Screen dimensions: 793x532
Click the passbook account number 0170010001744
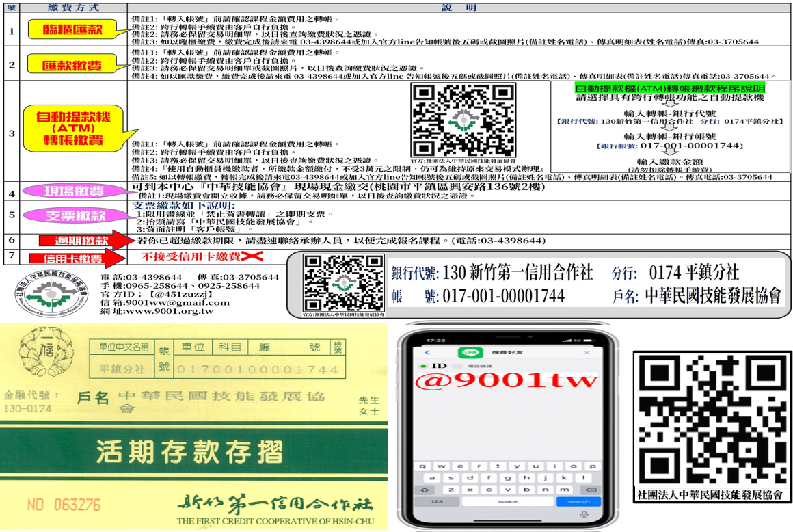[x=258, y=370]
